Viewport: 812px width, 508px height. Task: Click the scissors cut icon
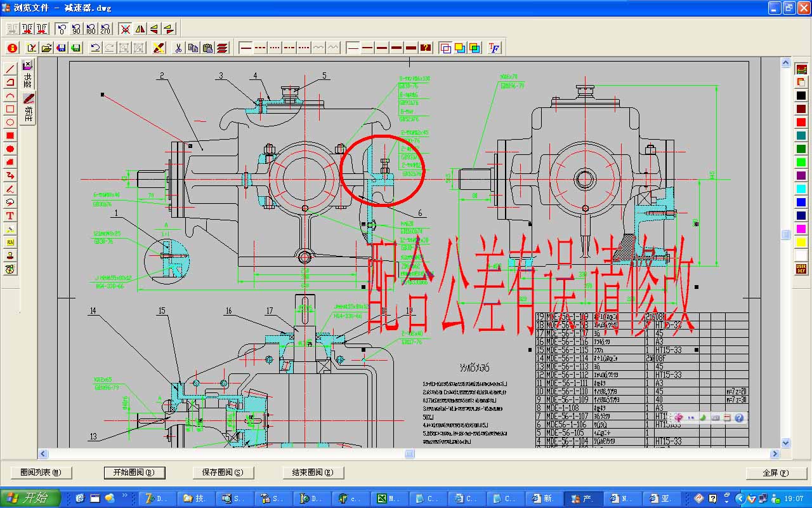(x=179, y=48)
